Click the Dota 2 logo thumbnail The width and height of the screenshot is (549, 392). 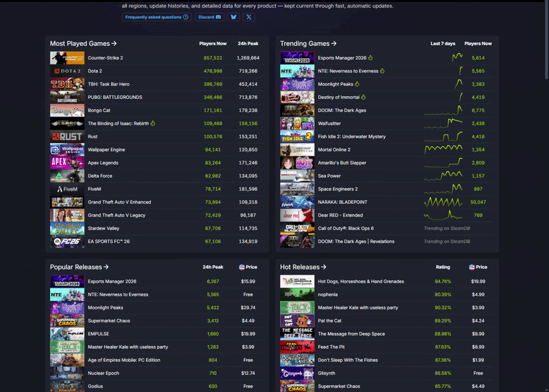67,71
